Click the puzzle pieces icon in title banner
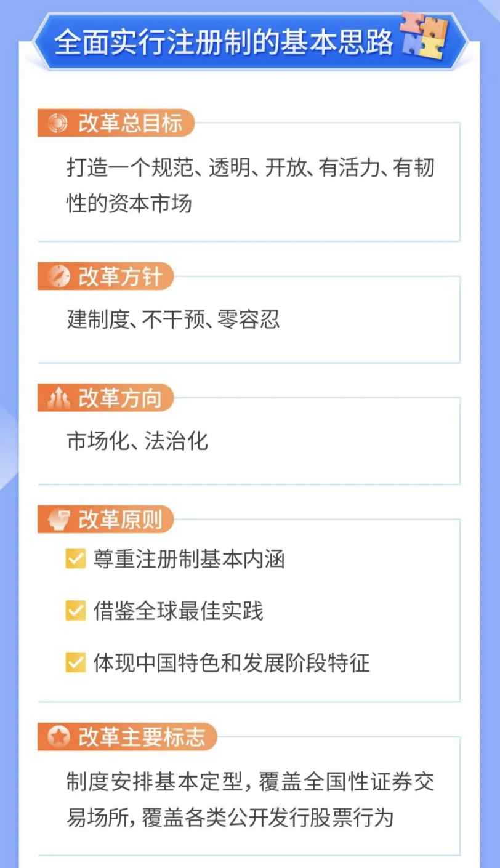The height and width of the screenshot is (868, 500). point(425,36)
